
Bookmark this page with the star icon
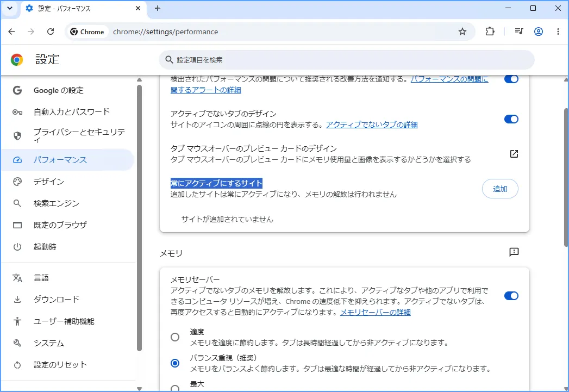pyautogui.click(x=462, y=32)
